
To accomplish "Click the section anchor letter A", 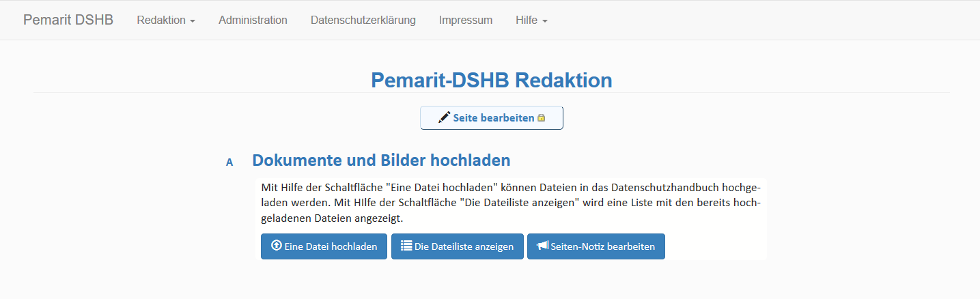I will pos(229,162).
